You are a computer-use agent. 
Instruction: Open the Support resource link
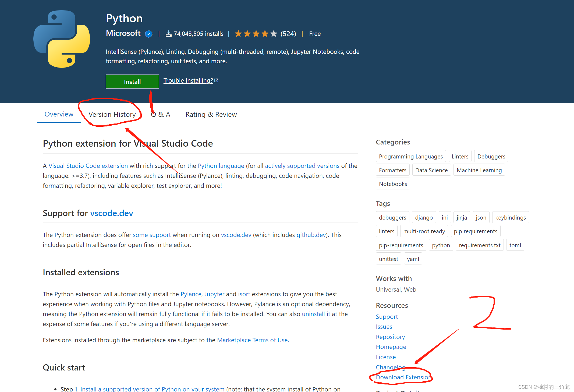[387, 317]
